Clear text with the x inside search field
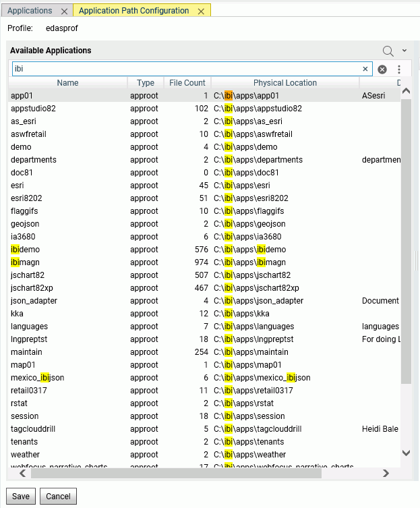The width and height of the screenshot is (420, 508). (365, 69)
